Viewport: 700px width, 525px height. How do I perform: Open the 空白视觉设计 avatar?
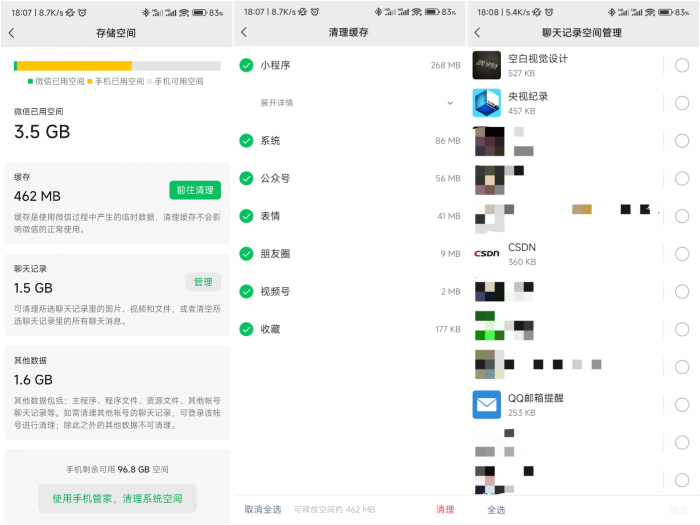pyautogui.click(x=487, y=65)
